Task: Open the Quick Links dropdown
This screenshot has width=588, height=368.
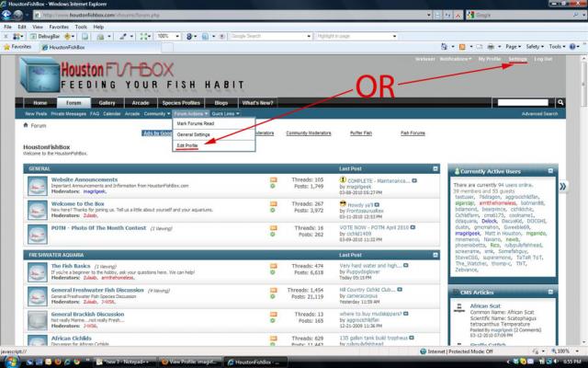Action: [x=225, y=113]
